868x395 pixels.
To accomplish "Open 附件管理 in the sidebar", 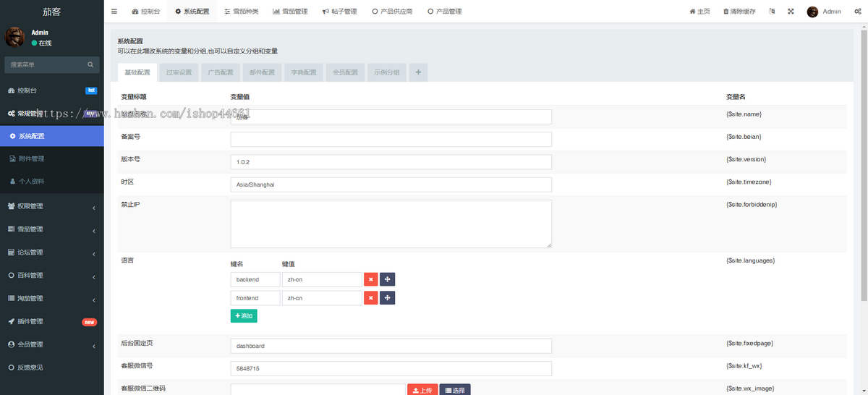I will pos(52,158).
